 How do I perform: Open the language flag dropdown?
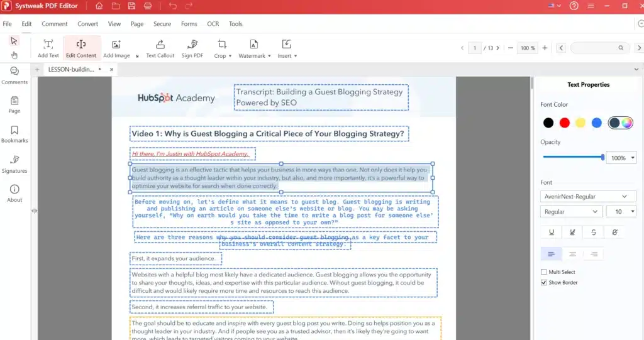pyautogui.click(x=555, y=6)
